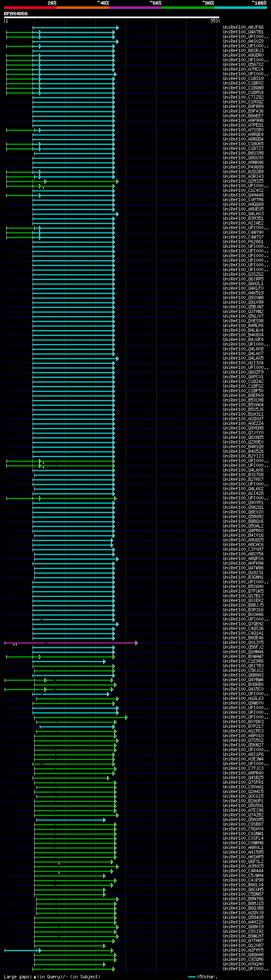This screenshot has height=980, width=271.
Task: Select the UniRef100_B4MLP6 label
Action: (x=243, y=326)
